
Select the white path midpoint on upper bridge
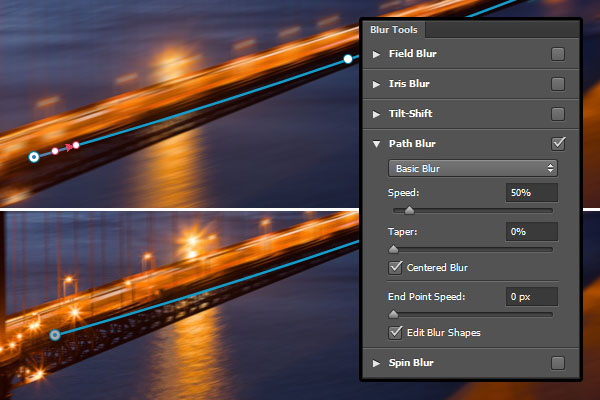[347, 59]
